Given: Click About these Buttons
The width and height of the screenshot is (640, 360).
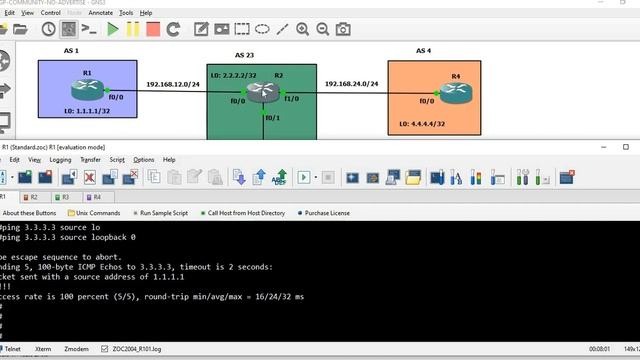Looking at the screenshot, I should pos(29,213).
